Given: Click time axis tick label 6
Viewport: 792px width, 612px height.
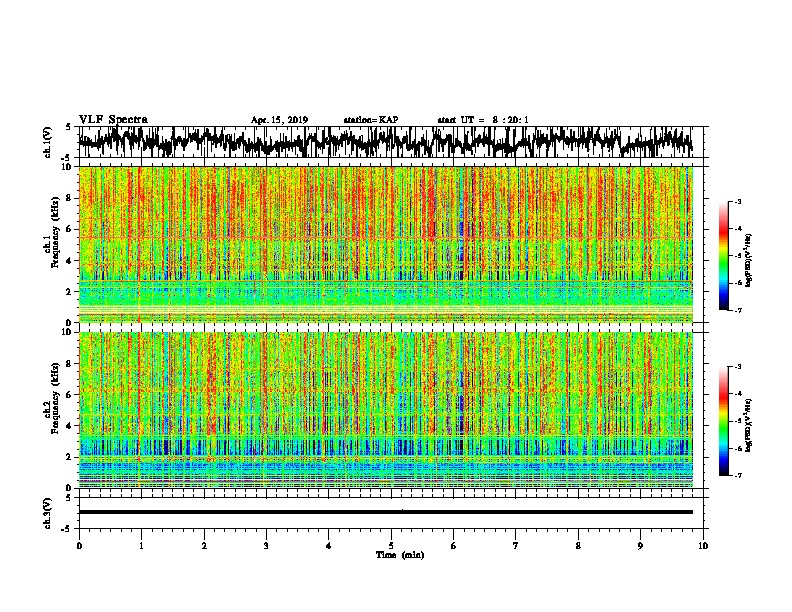Looking at the screenshot, I should coord(454,546).
